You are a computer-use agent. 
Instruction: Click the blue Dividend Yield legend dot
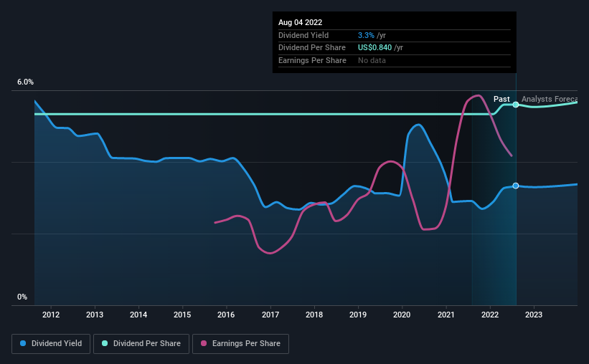pos(23,343)
